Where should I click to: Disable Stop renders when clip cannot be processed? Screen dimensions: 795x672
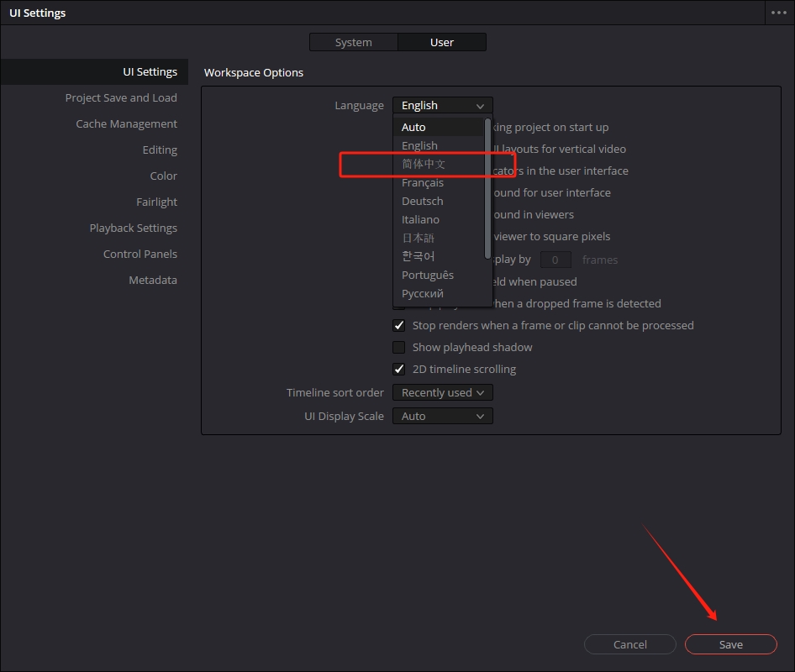[x=398, y=325]
